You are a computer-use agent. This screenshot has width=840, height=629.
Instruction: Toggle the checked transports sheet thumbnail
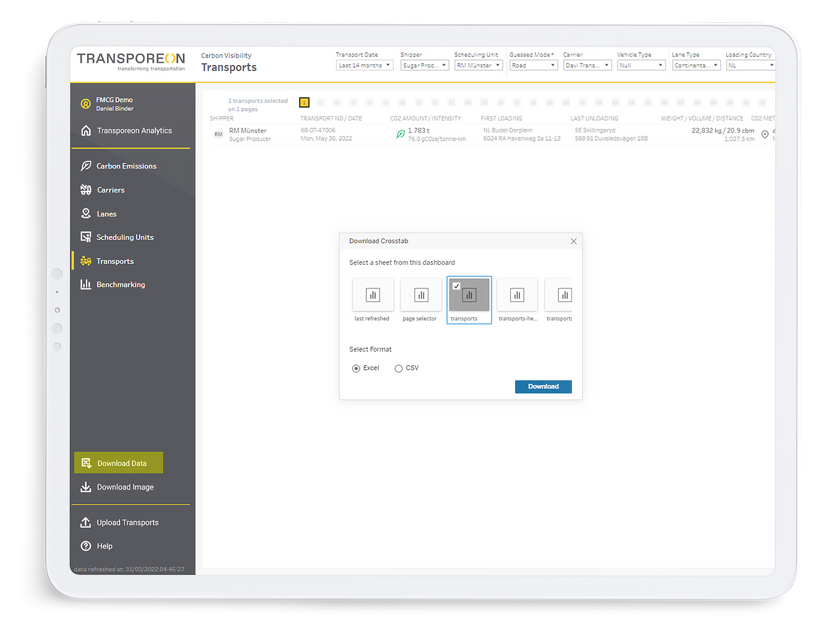click(469, 300)
